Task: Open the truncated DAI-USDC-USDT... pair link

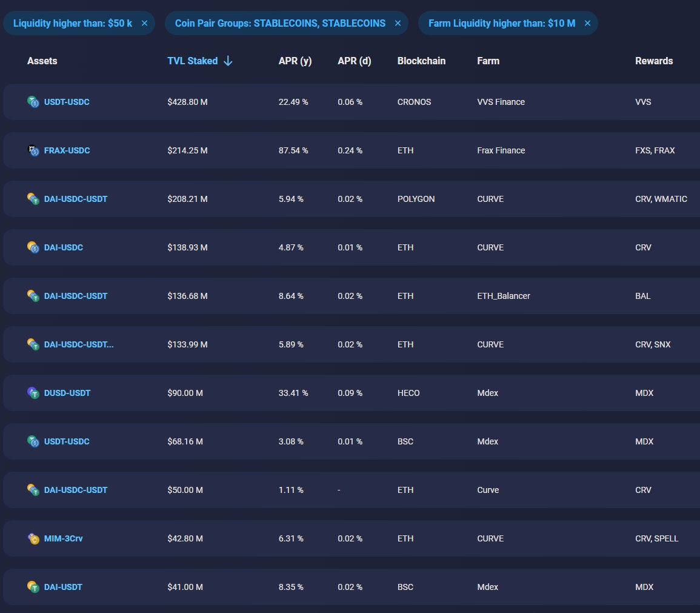Action: click(79, 344)
